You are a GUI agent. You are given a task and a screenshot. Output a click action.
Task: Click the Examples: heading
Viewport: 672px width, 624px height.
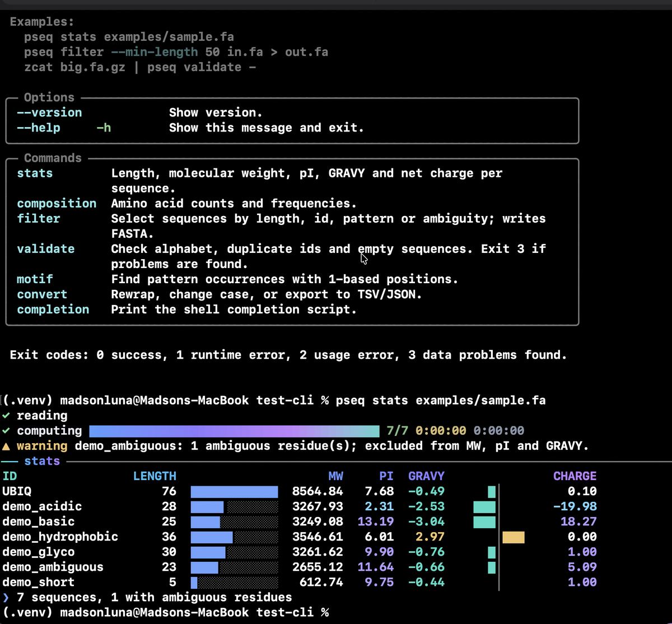click(42, 22)
